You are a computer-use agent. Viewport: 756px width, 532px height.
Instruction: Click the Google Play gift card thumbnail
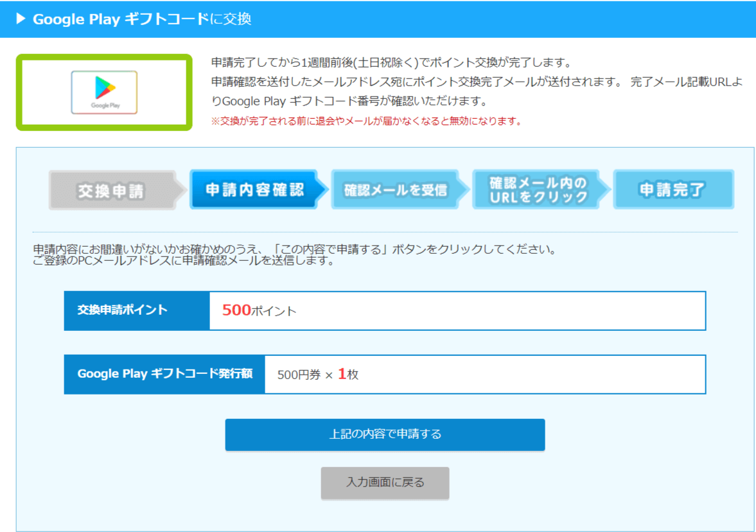(104, 92)
